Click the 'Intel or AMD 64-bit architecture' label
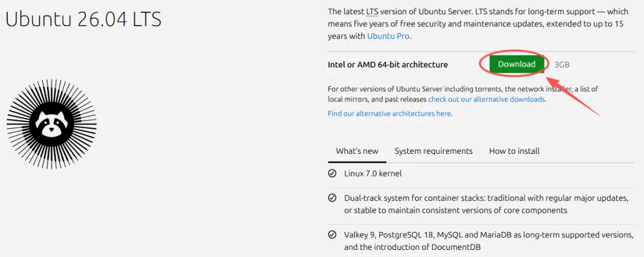644x257 pixels. (x=388, y=64)
